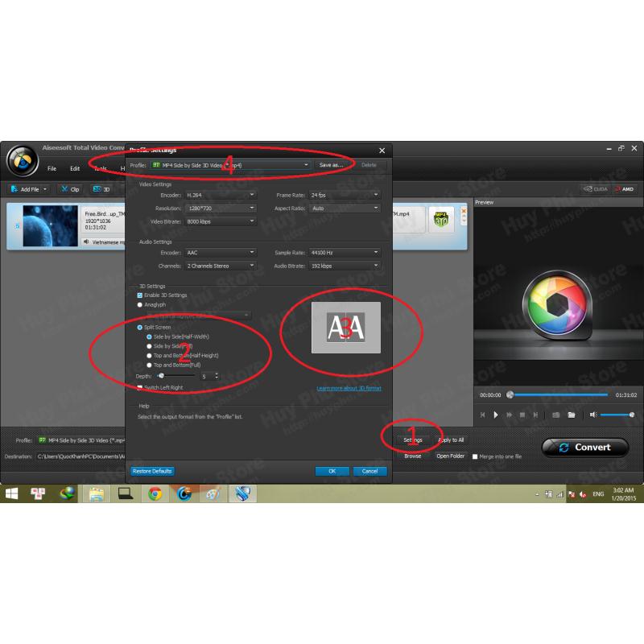The image size is (644, 644).
Task: Open the Clip scissors tool
Action: (70, 189)
